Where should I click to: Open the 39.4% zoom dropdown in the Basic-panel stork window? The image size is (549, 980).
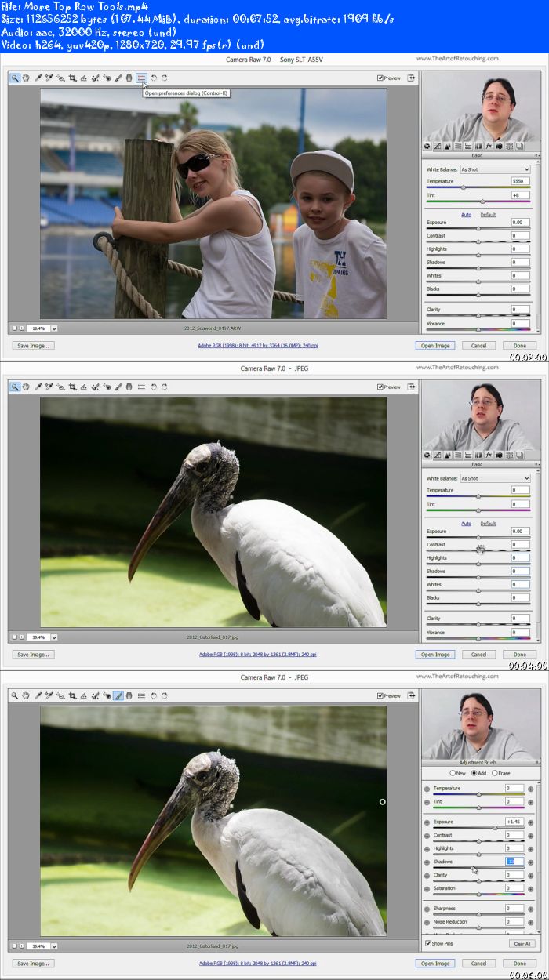point(54,637)
